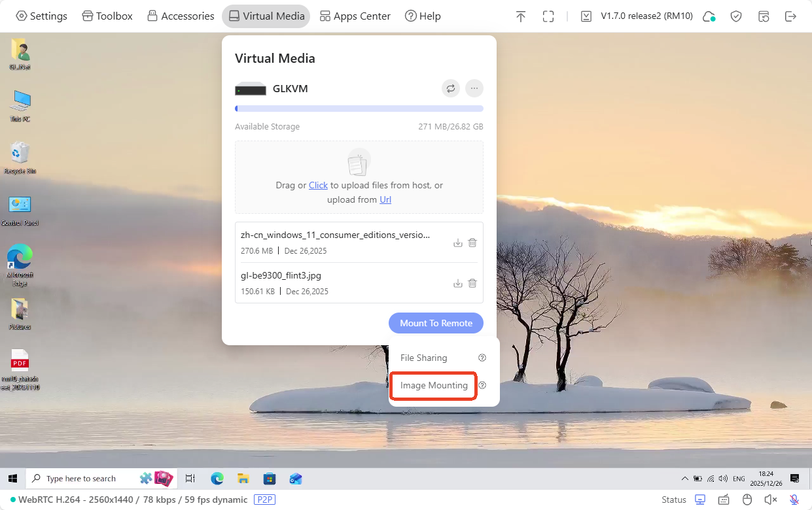Toggle the mouse status icon
812x510 pixels.
point(747,500)
